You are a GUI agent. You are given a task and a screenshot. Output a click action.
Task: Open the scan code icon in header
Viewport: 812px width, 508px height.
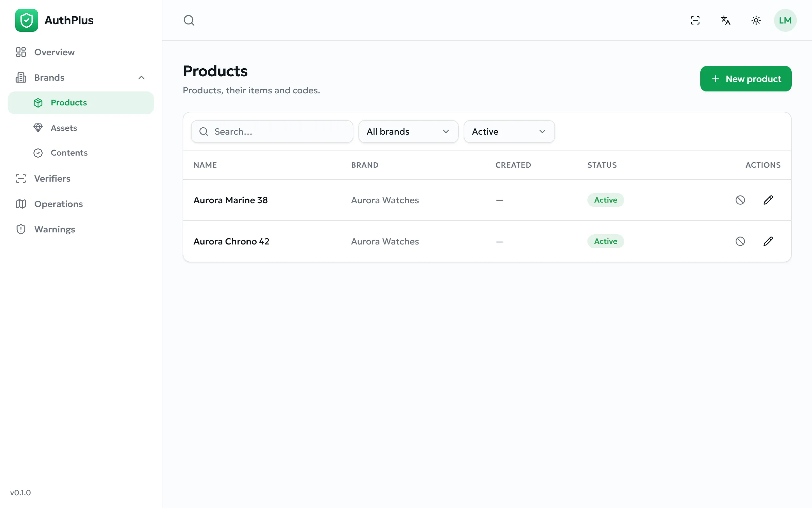(x=695, y=20)
